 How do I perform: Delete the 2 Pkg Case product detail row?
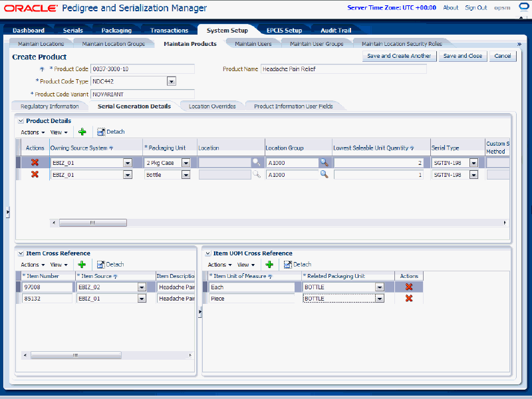[35, 162]
